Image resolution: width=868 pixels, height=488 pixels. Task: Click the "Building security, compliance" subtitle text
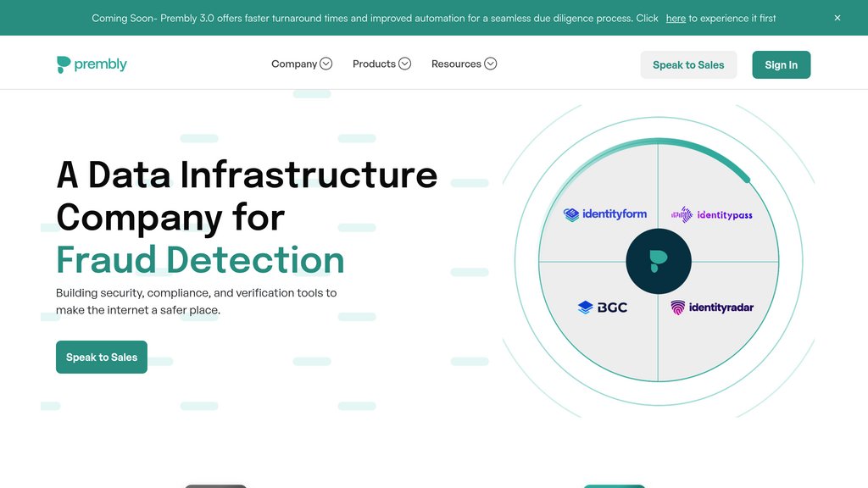point(196,293)
